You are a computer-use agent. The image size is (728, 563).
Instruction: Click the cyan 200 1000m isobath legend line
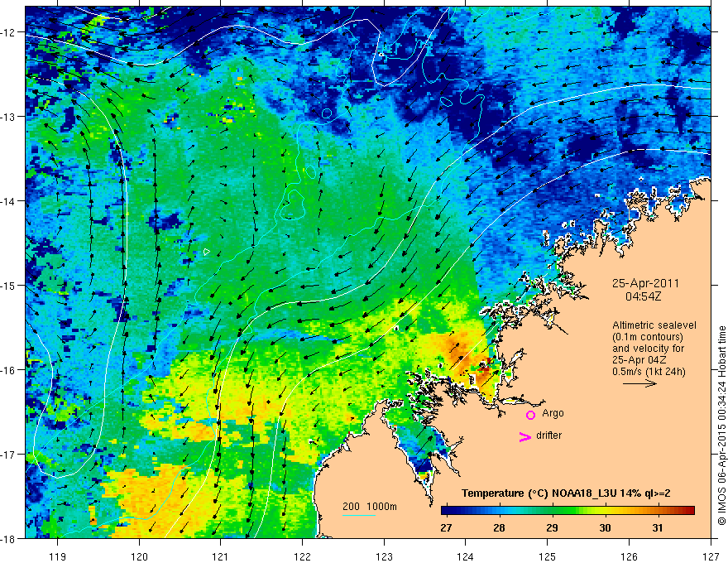coord(359,515)
